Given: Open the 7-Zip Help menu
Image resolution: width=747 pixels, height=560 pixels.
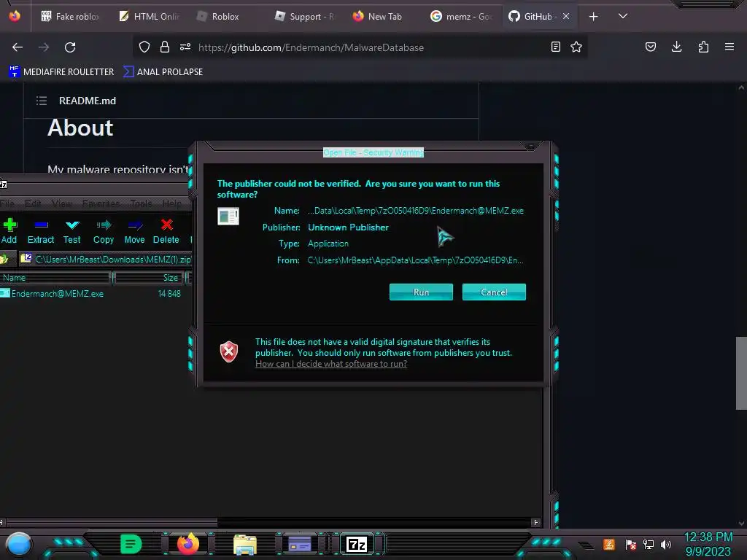Looking at the screenshot, I should point(171,203).
